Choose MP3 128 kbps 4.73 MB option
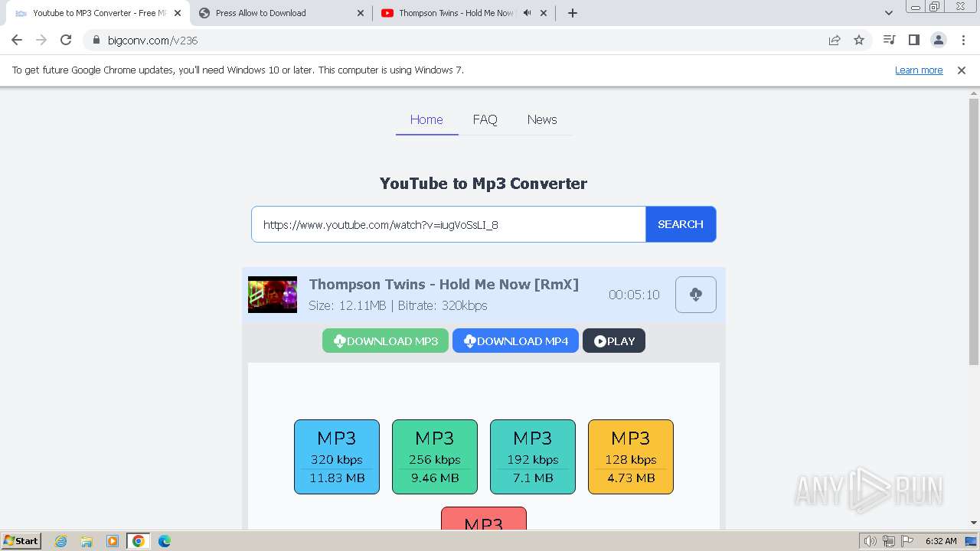The height and width of the screenshot is (551, 980). [x=631, y=457]
